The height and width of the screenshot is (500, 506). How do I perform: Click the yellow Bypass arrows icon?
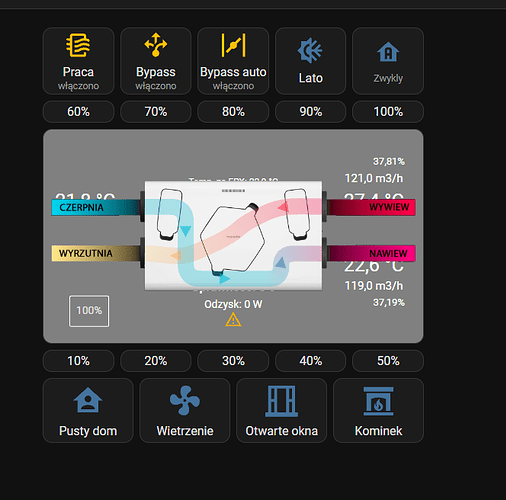tap(156, 45)
